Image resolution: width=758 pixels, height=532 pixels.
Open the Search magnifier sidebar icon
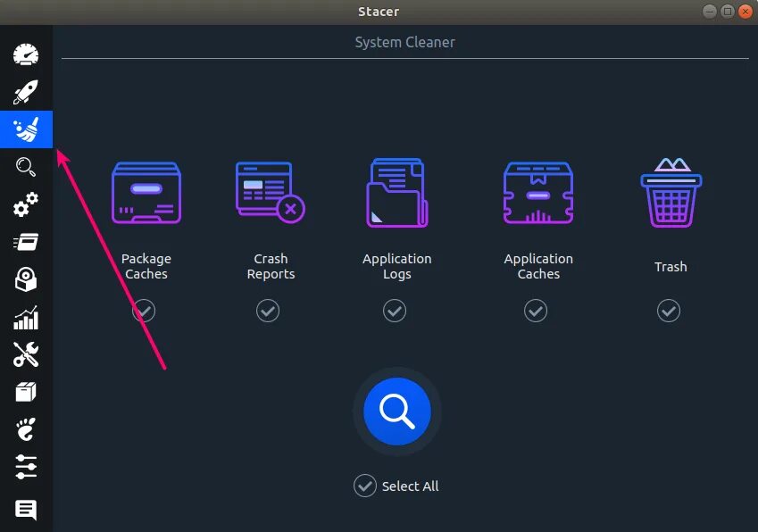tap(26, 167)
